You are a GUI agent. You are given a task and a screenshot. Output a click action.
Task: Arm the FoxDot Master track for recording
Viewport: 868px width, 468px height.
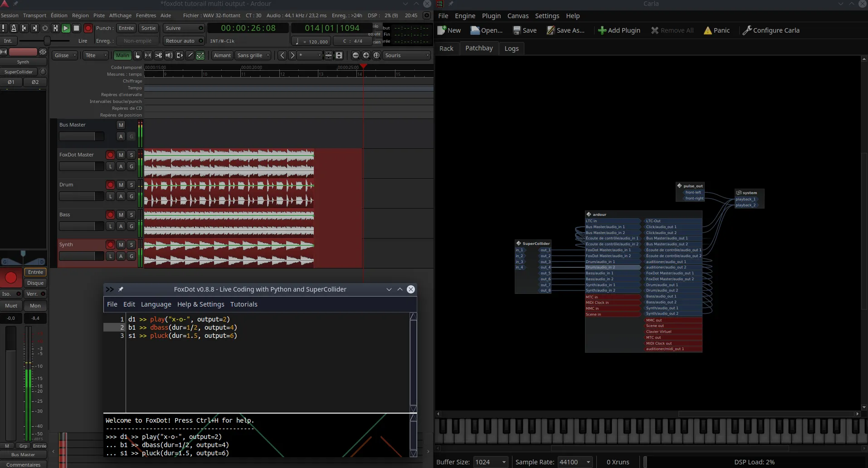[110, 155]
